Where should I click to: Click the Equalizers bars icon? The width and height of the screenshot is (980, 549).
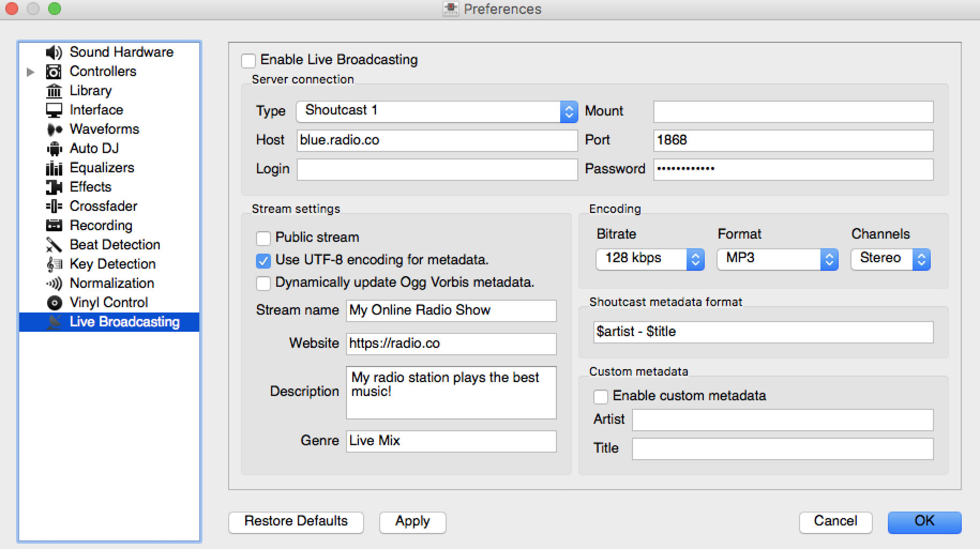point(54,167)
